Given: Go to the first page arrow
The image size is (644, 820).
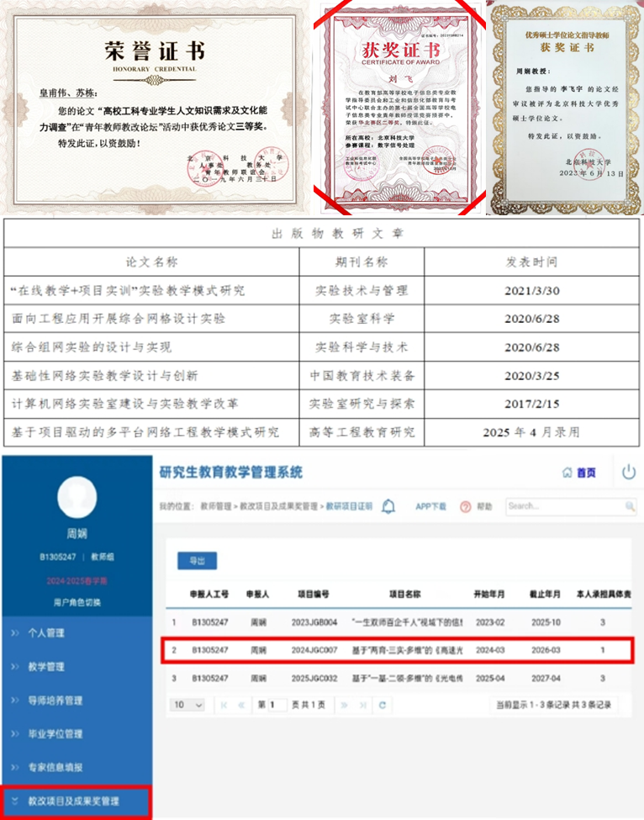Looking at the screenshot, I should tap(224, 704).
